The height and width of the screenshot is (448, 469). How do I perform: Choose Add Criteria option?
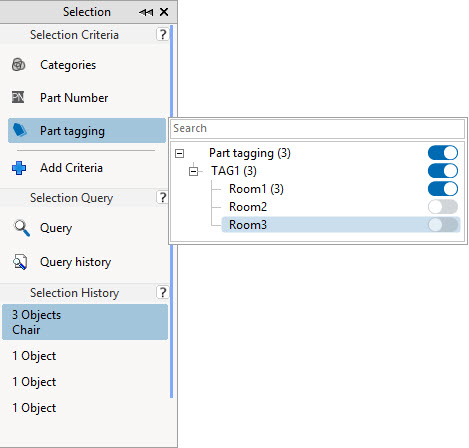click(87, 168)
